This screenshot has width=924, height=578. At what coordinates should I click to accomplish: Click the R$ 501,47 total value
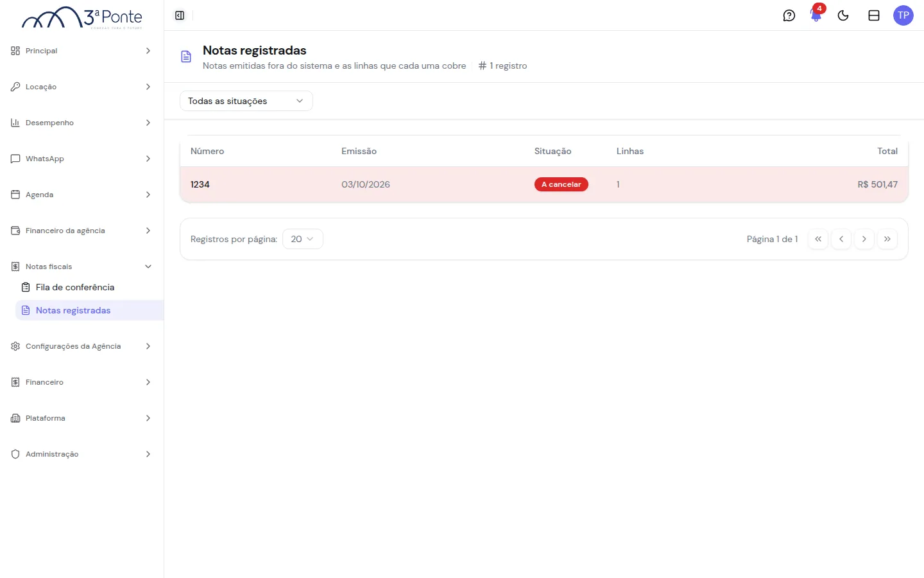878,184
